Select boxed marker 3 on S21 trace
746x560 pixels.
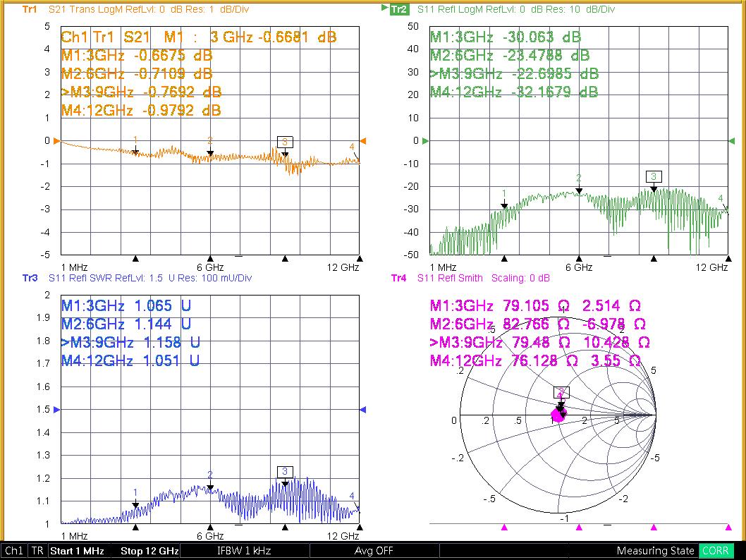click(x=285, y=142)
